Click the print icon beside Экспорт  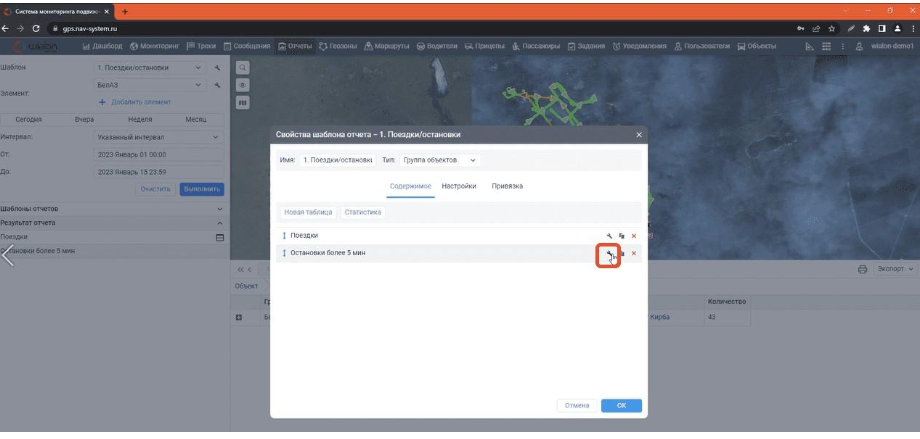[862, 270]
